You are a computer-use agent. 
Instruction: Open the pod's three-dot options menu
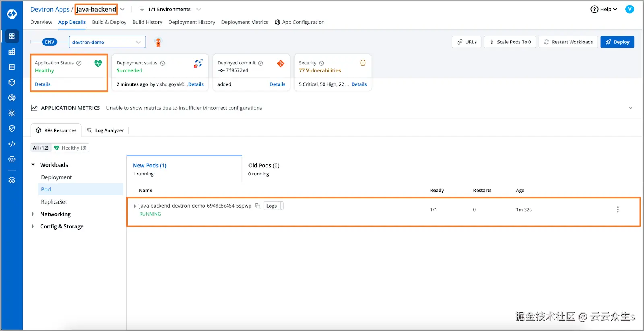(x=617, y=210)
